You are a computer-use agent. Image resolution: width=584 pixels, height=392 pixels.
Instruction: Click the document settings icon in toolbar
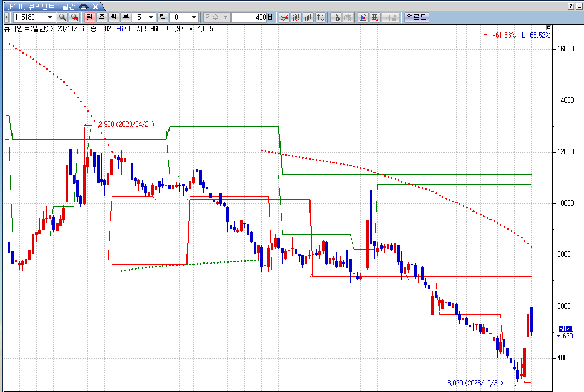336,17
